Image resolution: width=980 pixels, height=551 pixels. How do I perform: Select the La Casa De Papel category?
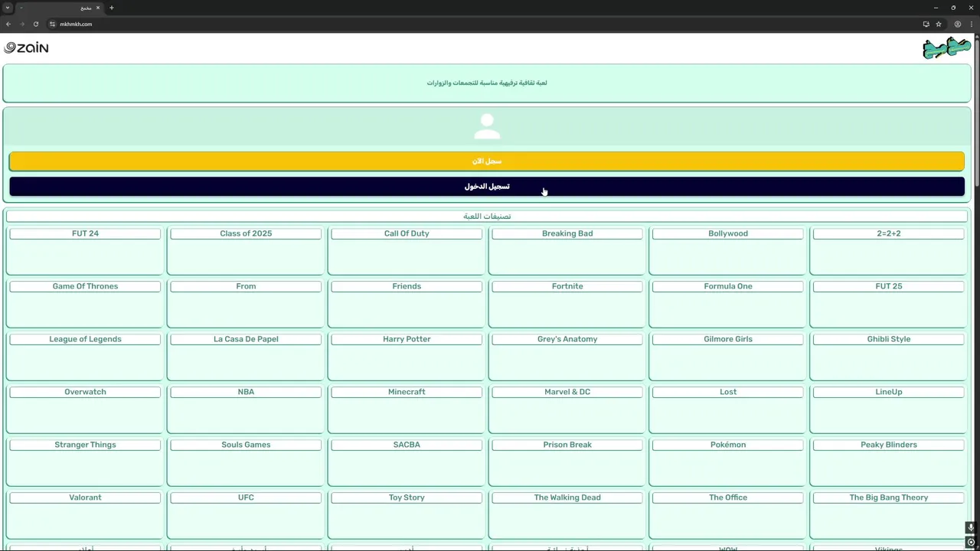[246, 356]
